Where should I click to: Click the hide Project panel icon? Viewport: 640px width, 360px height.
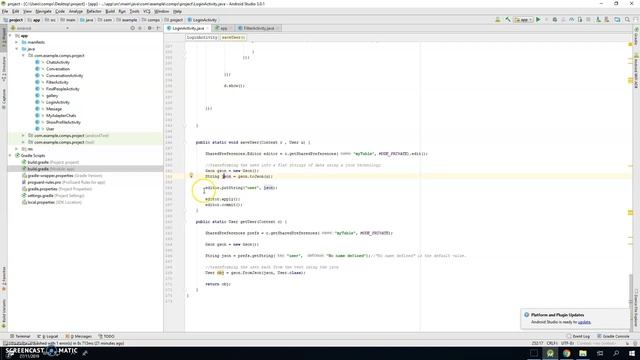click(x=158, y=28)
